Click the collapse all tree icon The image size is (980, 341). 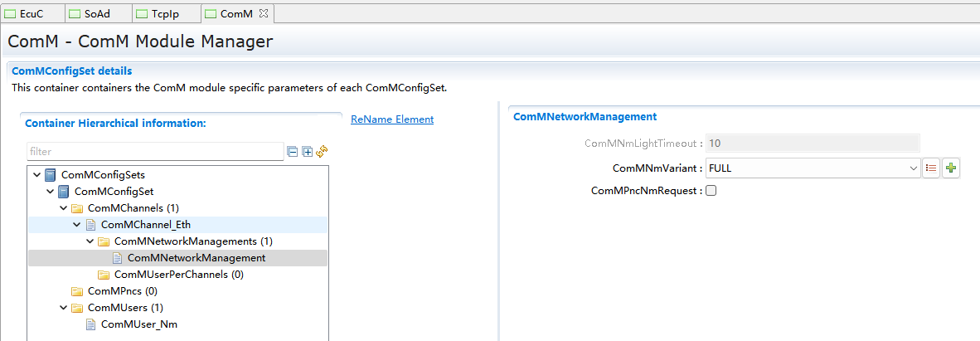pos(292,152)
